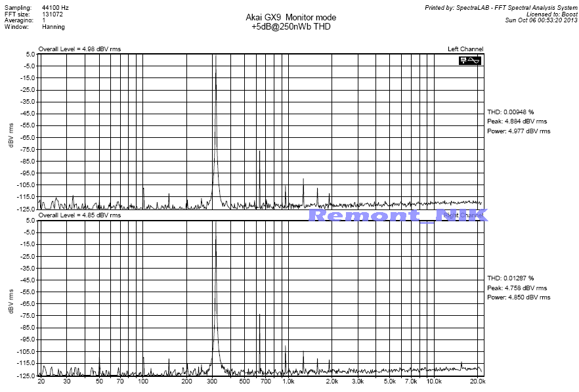Click the Remont_MIK watermark text
This screenshot has height=392, width=579.
pyautogui.click(x=398, y=215)
